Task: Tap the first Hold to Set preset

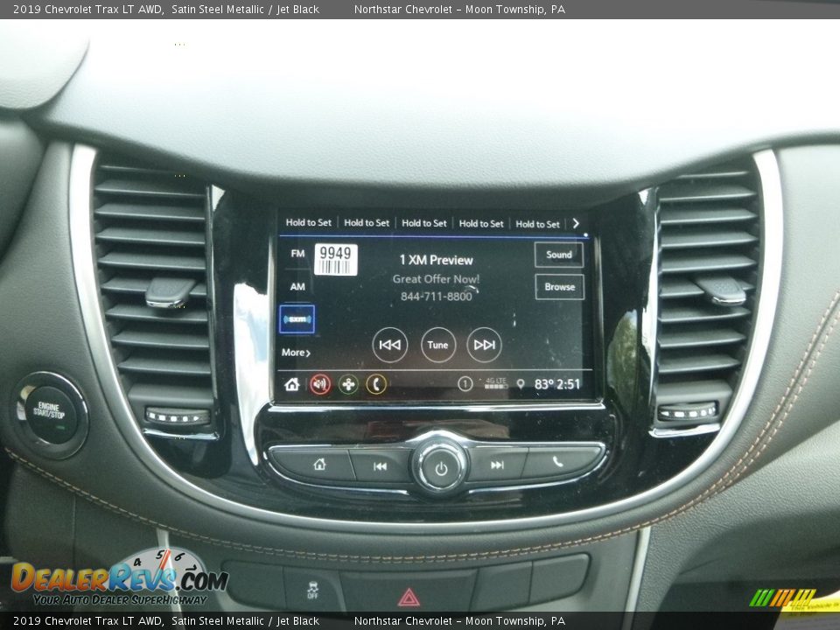Action: pos(308,223)
